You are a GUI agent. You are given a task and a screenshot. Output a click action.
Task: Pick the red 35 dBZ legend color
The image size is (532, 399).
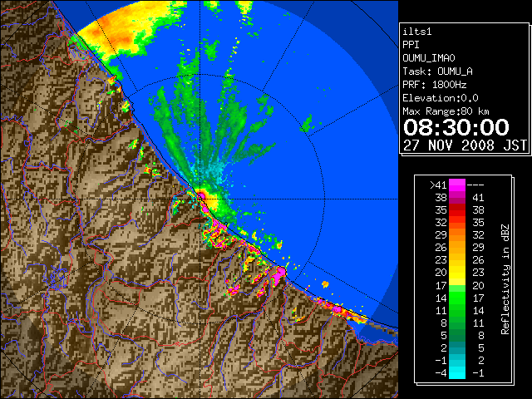click(x=457, y=210)
